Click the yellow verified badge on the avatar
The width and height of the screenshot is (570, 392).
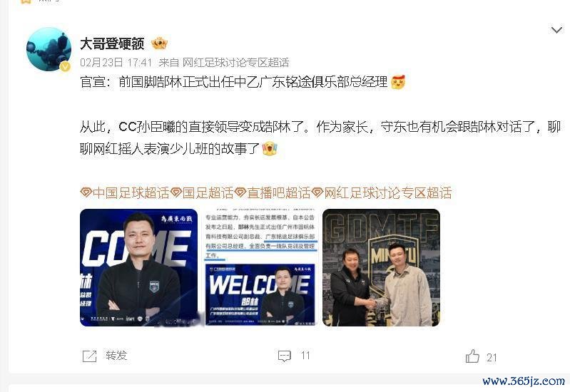(65, 66)
